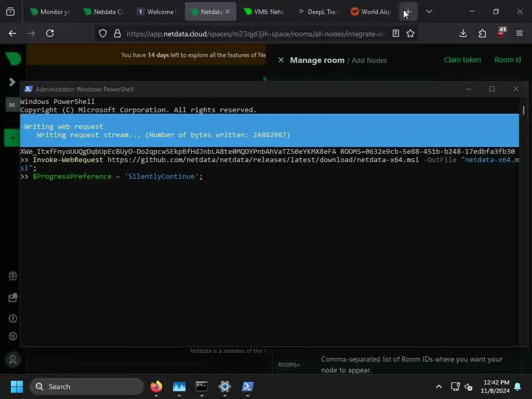Open Firefox downloads panel
This screenshot has height=399, width=532.
click(x=463, y=33)
